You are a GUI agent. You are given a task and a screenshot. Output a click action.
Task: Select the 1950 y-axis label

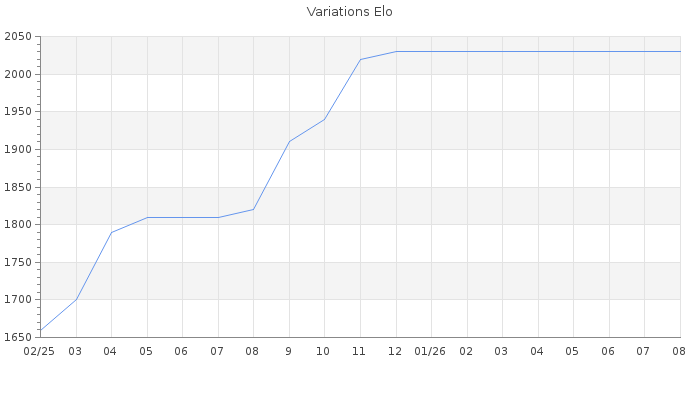[x=18, y=112]
